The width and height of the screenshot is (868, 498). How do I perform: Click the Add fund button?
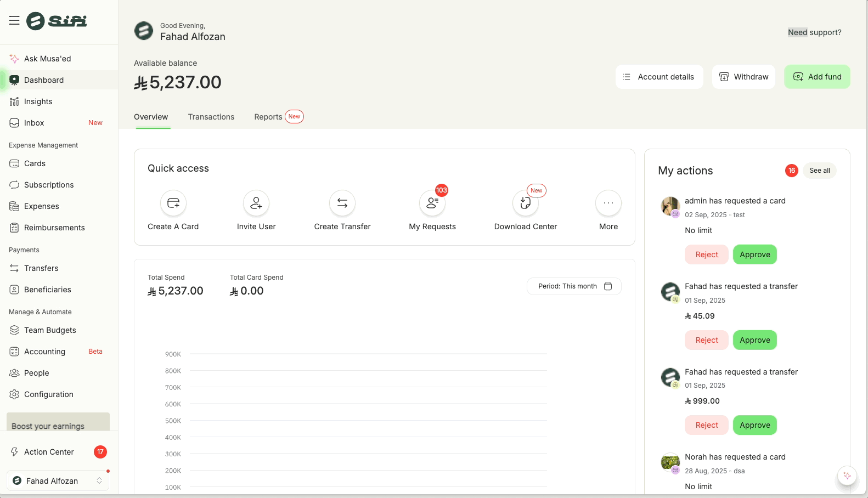(817, 77)
